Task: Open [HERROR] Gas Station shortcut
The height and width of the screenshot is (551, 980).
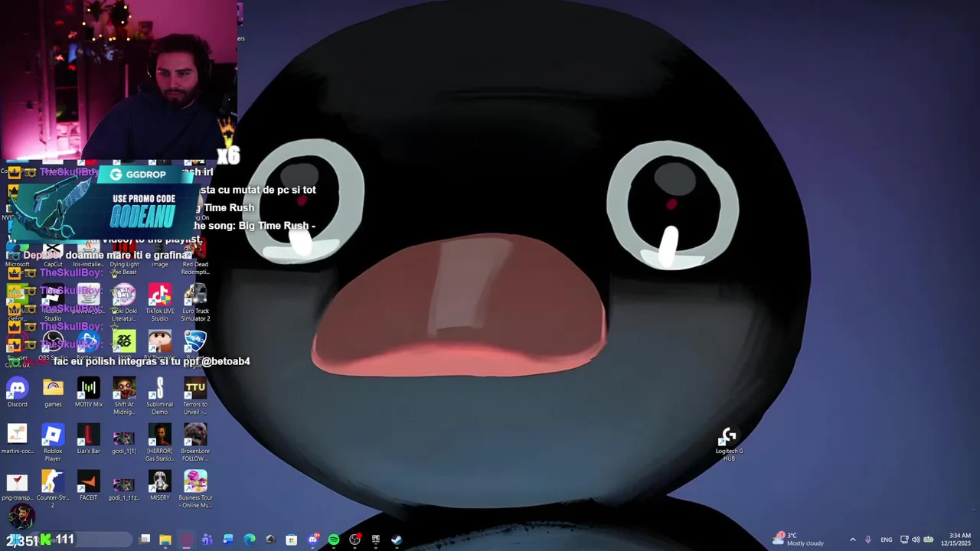Action: (159, 443)
